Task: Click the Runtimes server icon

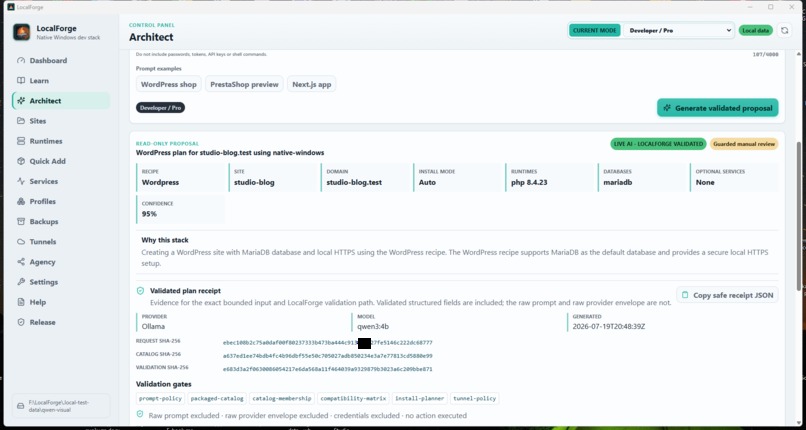Action: [x=21, y=141]
